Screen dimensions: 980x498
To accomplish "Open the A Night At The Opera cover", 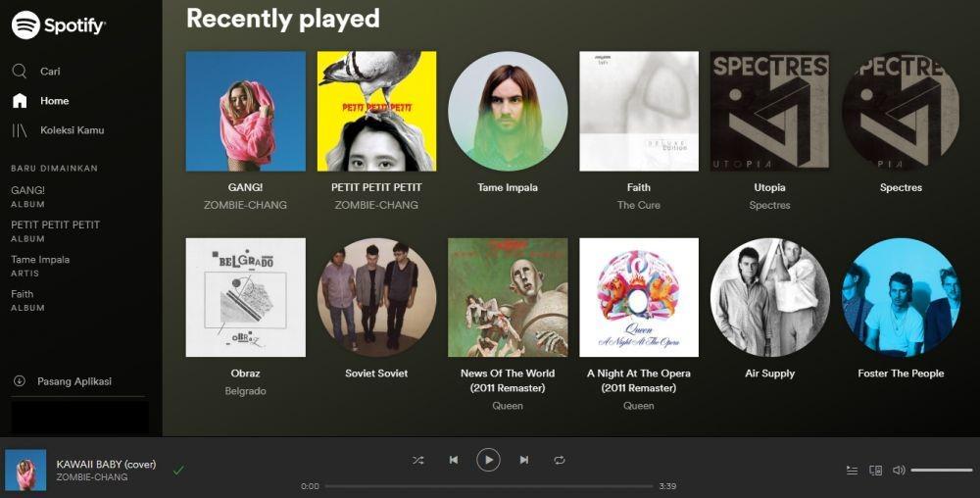I will [x=639, y=297].
